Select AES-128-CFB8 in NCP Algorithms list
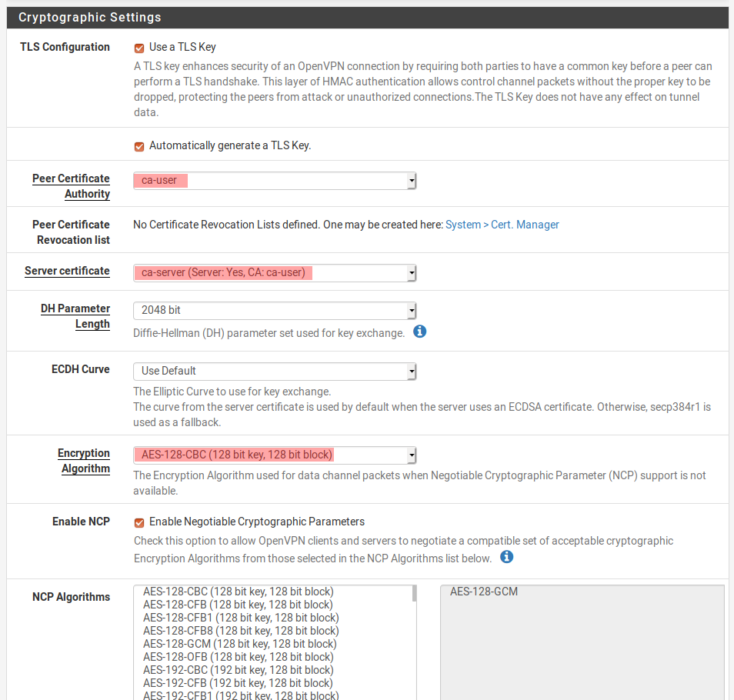Screen dimensions: 734x700 coord(241,631)
